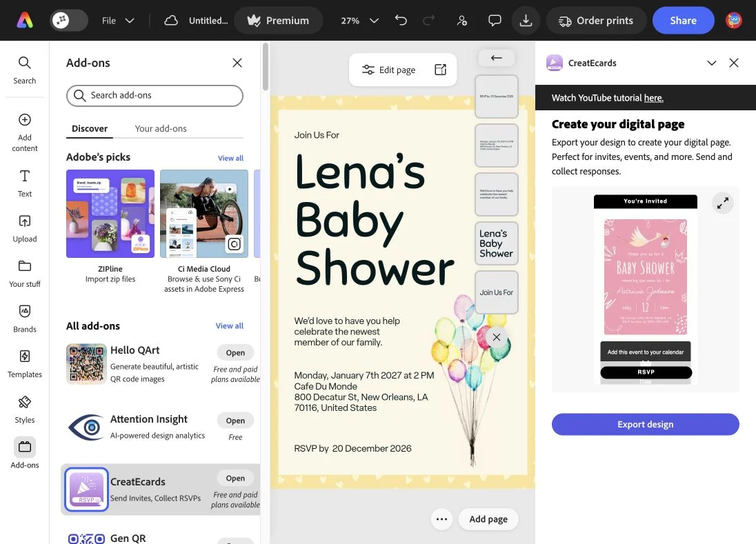Collapse the CreatEcards panel chevron

coord(712,63)
